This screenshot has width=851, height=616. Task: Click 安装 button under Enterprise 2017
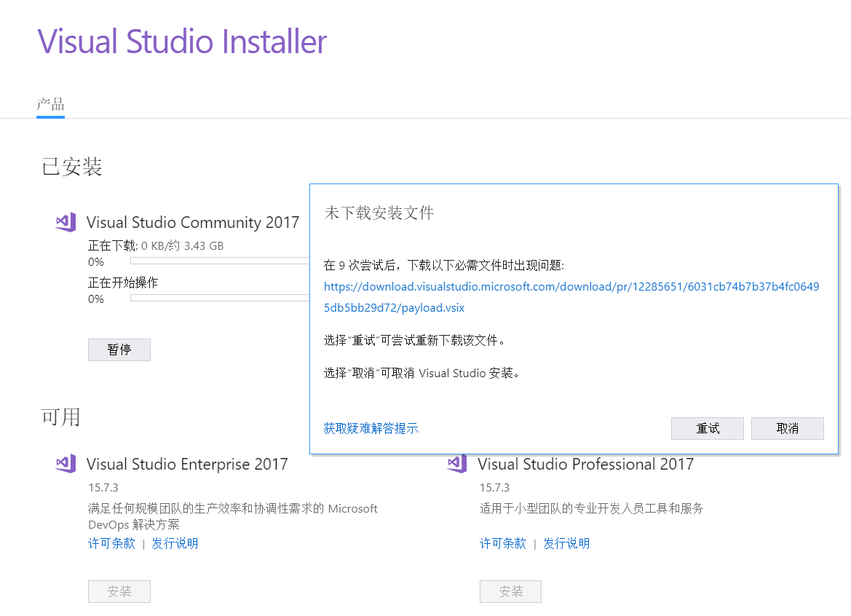[119, 591]
